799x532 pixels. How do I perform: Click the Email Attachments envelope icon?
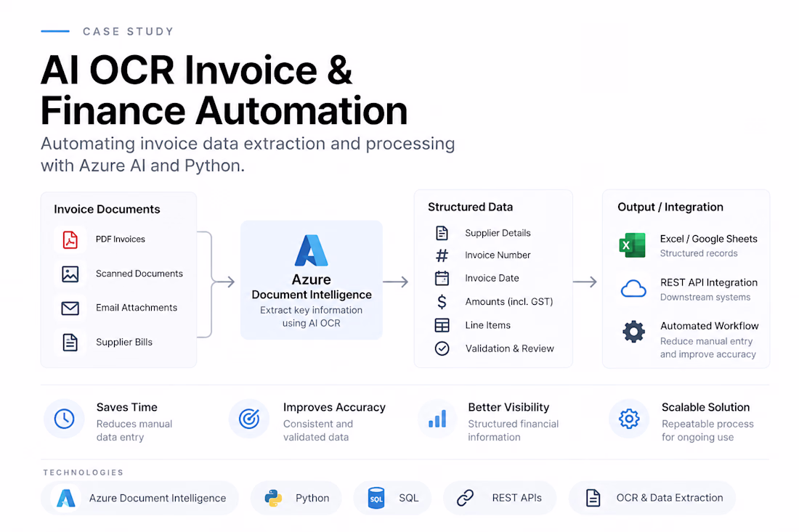[x=70, y=308]
